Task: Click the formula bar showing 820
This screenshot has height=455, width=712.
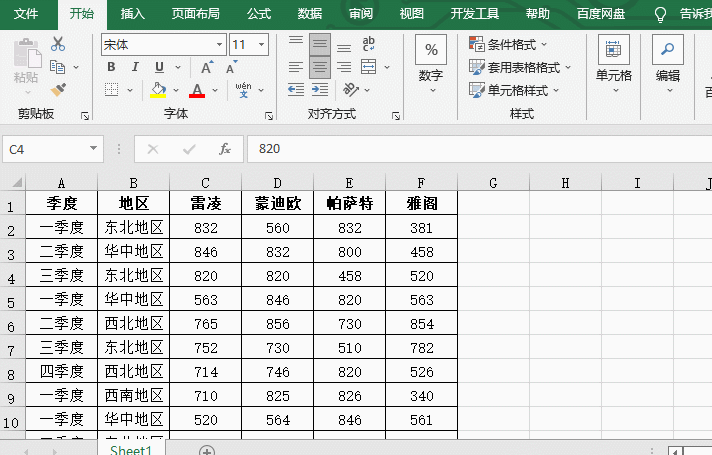Action: (480, 149)
